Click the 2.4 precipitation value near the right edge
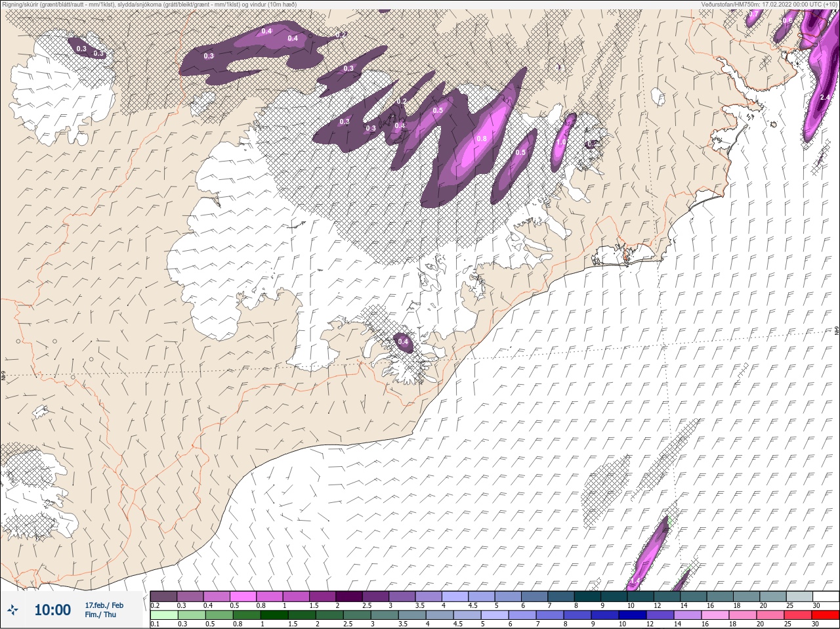Viewport: 840px width, 629px height. [x=825, y=98]
